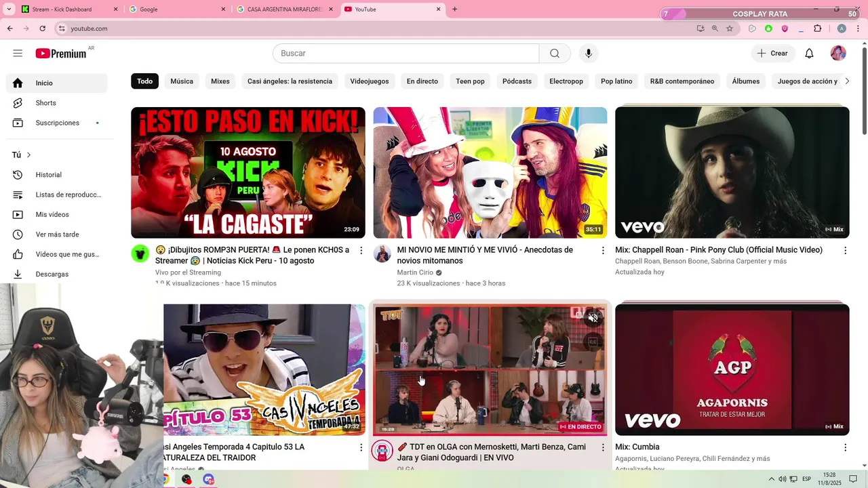Viewport: 868px width, 488px height.
Task: Click the Crear button
Action: pos(772,54)
